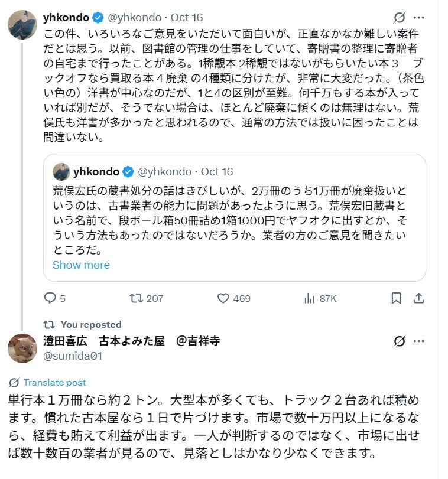Click yhkondo's blue verified badge
Viewport: 448px width, 479px height.
tap(98, 18)
